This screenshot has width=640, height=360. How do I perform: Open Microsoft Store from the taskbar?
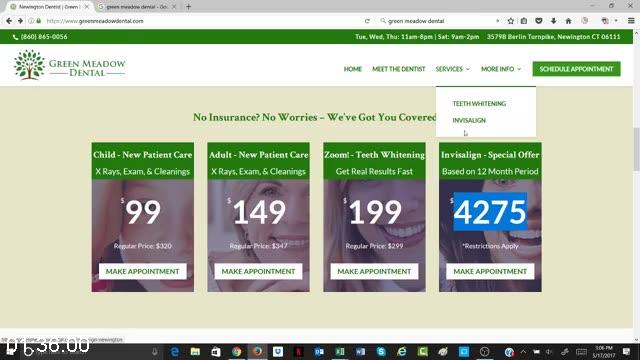216,351
